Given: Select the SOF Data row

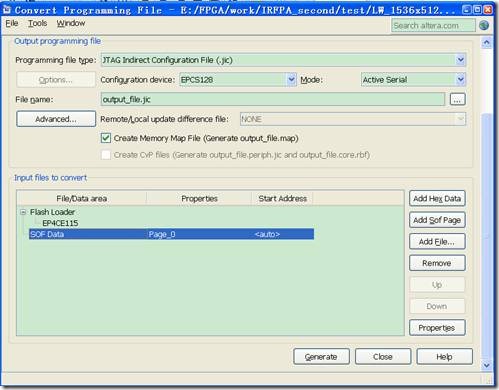Looking at the screenshot, I should tap(171, 234).
